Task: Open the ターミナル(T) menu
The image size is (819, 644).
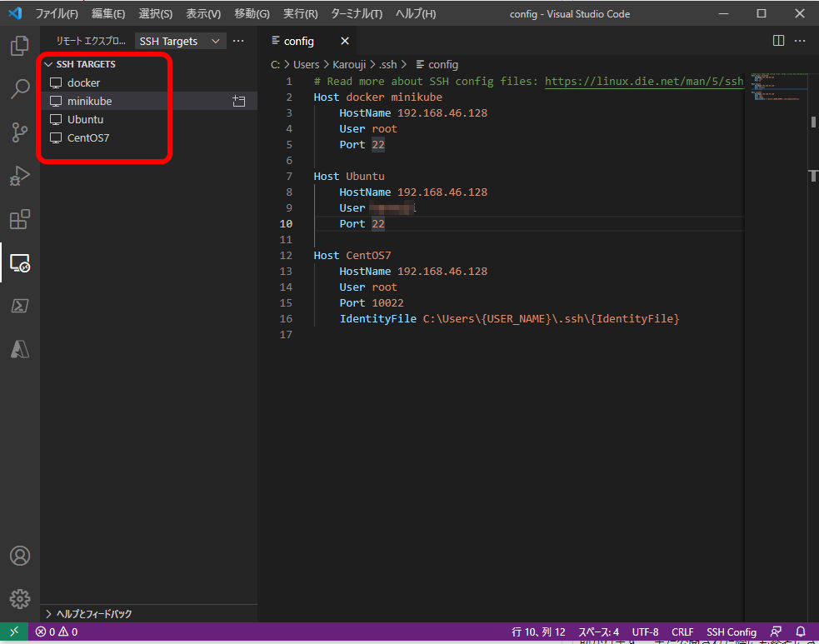Action: (357, 13)
